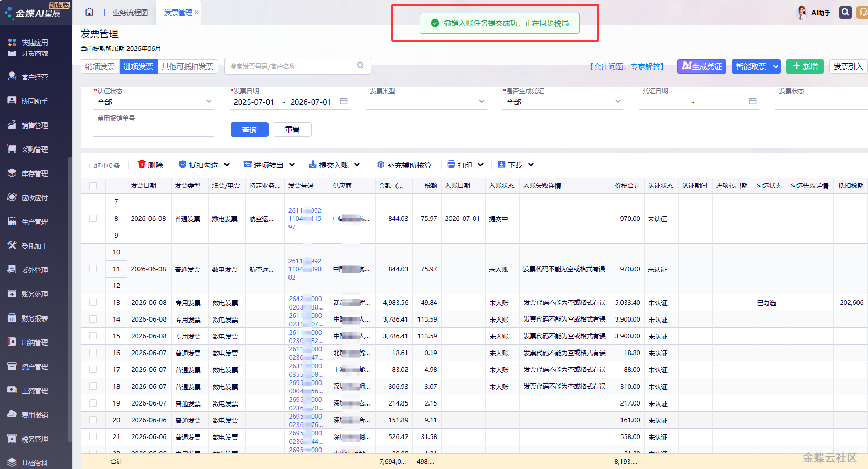The image size is (868, 469).
Task: Click the 搜索发票号码/客户名称 search field
Action: tap(291, 66)
